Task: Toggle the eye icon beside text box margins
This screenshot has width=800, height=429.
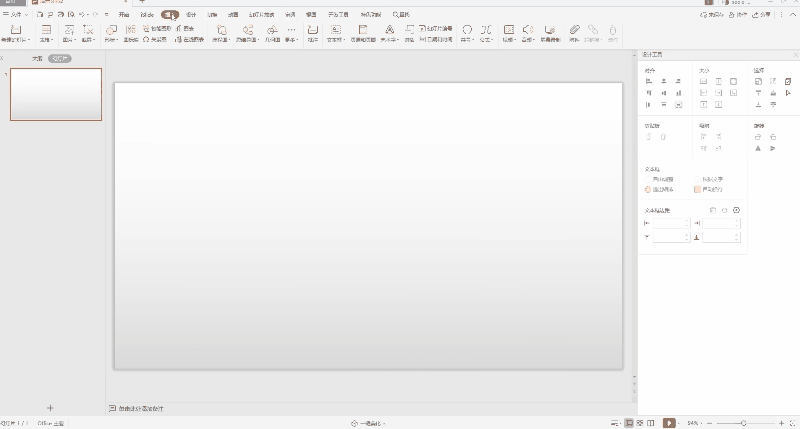Action: [x=736, y=210]
